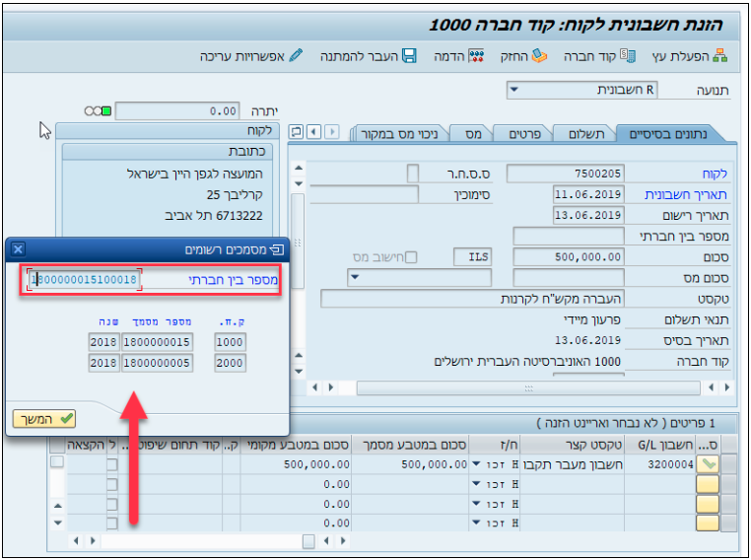Viewport: 751px width, 560px height.
Task: Select document number 1800000015 cell
Action: tap(157, 342)
